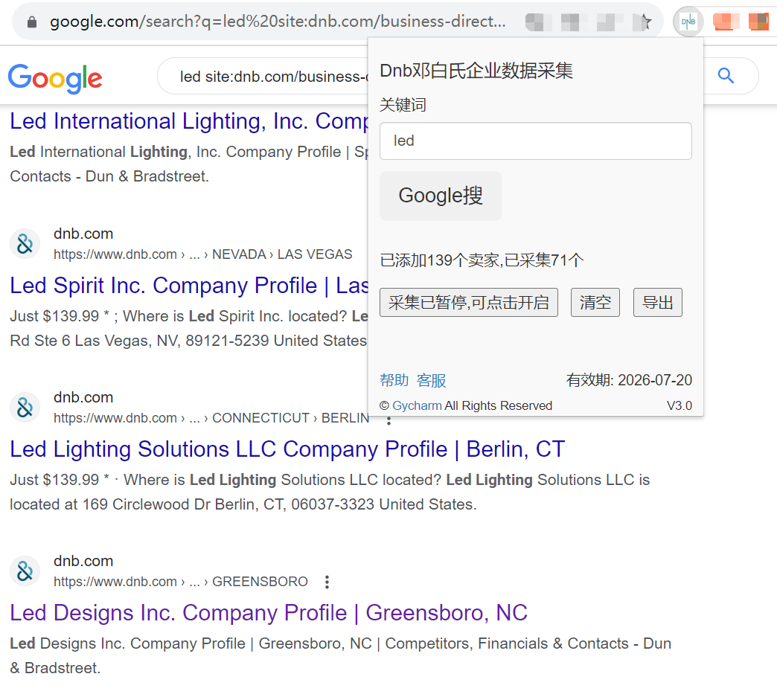This screenshot has width=777, height=700.
Task: Click 已添加139个卖家,已采集71个 status text
Action: click(482, 260)
